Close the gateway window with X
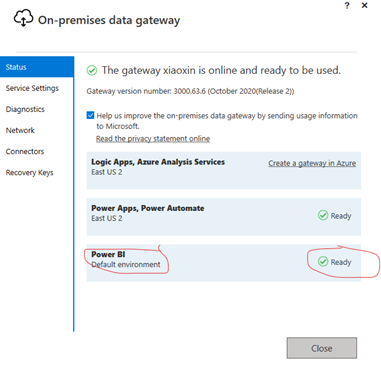The height and width of the screenshot is (372, 381). click(x=365, y=5)
